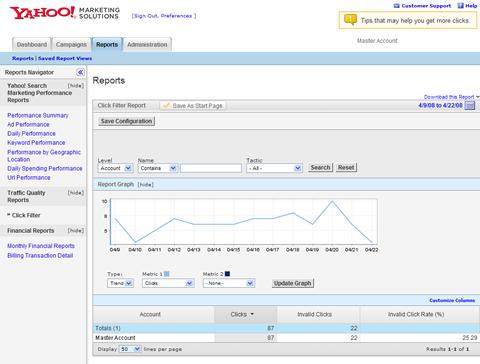The image size is (480, 364).
Task: Open the Keyword Performance report link
Action: pyautogui.click(x=36, y=142)
